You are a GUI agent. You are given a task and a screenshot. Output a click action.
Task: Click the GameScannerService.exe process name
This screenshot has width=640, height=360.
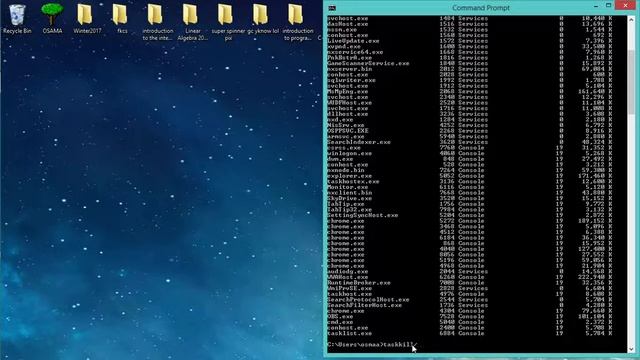coord(368,63)
